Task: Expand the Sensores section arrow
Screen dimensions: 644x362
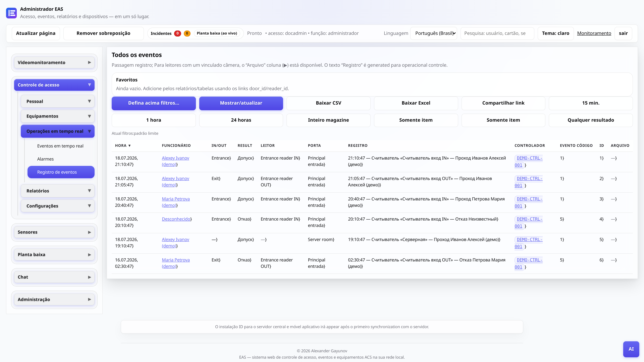Action: 90,232
